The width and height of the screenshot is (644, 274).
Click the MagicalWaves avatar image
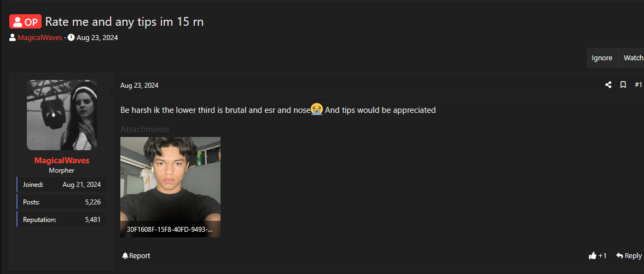coord(62,115)
